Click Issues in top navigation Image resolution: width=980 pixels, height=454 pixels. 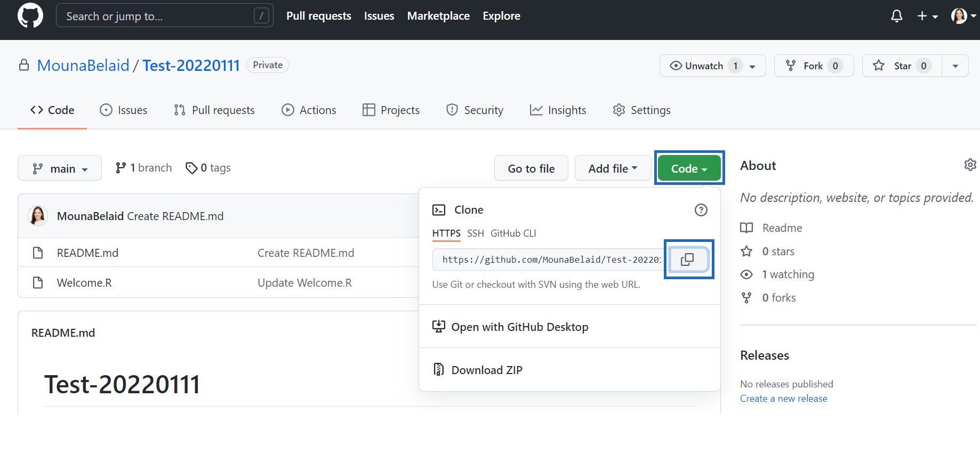coord(379,16)
